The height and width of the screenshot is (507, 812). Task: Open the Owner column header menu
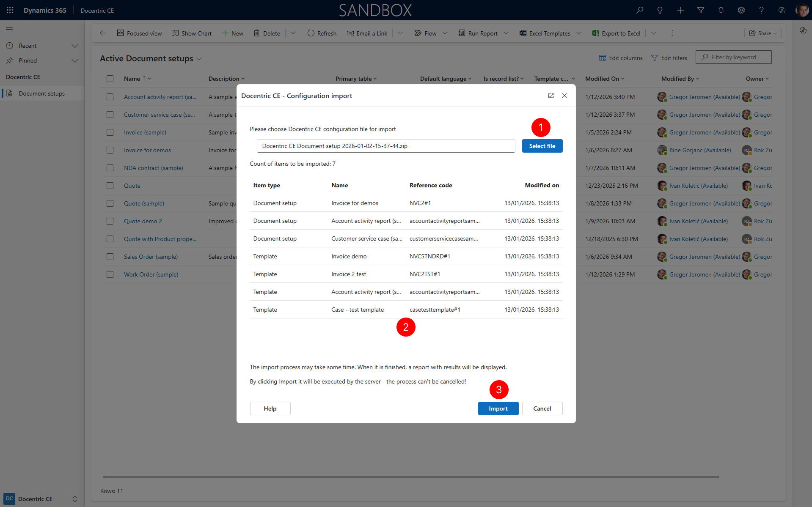pos(757,79)
